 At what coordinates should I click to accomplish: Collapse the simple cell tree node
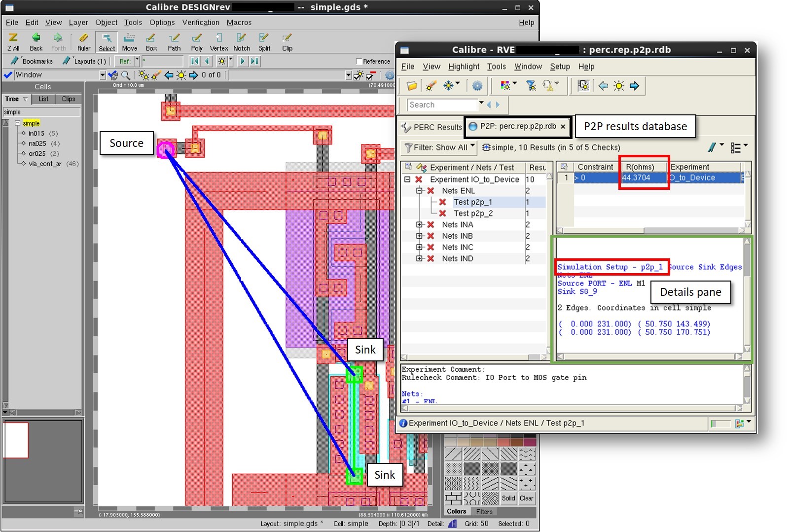click(x=17, y=123)
